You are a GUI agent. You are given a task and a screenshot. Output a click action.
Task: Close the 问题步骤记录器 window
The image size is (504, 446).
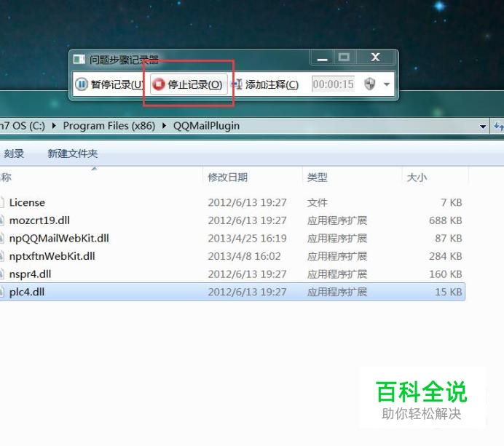(x=375, y=57)
